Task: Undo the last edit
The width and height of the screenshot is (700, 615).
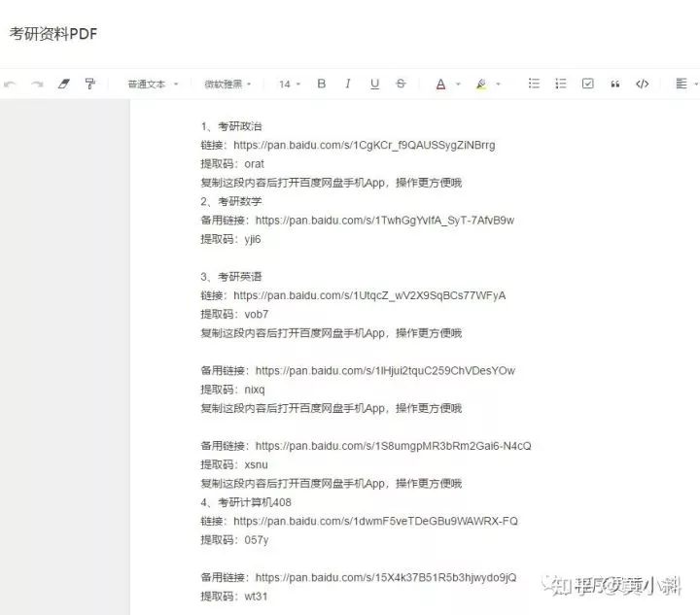Action: click(x=10, y=84)
